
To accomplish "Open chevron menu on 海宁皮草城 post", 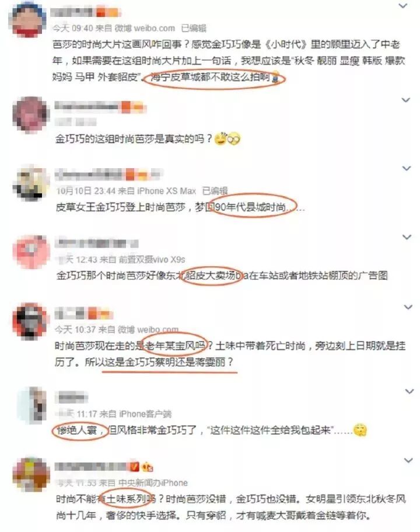I will click(402, 6).
